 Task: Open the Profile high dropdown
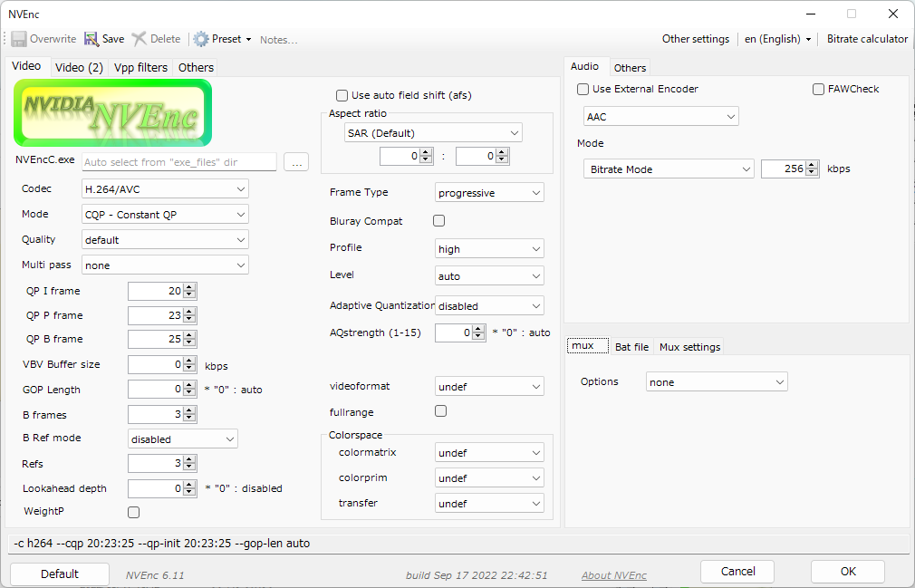point(489,248)
